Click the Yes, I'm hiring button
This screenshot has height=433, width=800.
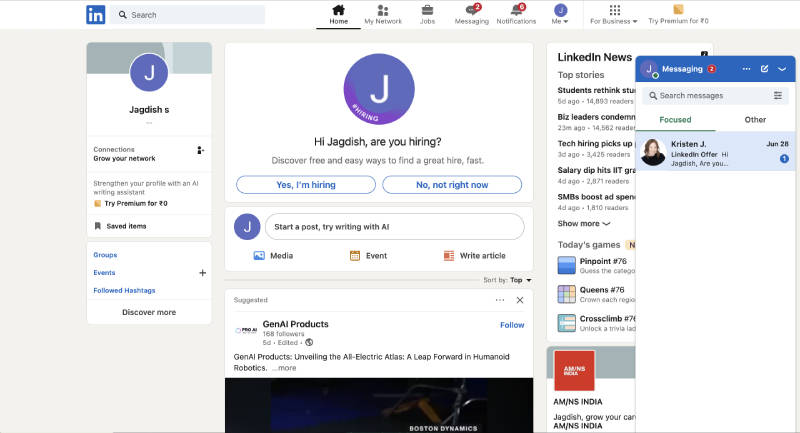point(306,184)
